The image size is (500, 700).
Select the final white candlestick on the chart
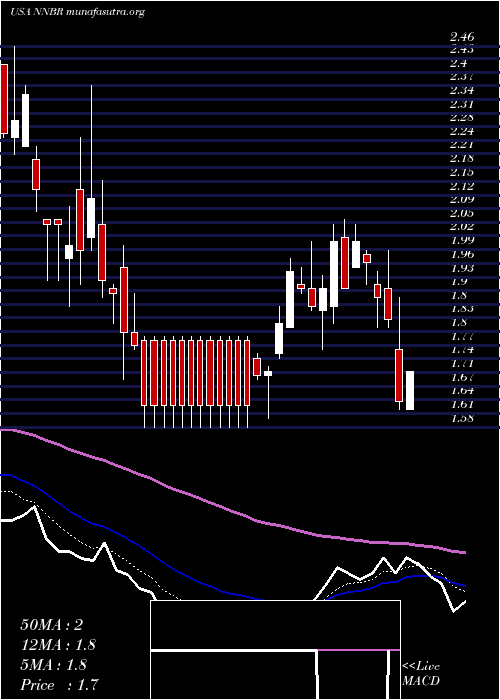pos(409,391)
